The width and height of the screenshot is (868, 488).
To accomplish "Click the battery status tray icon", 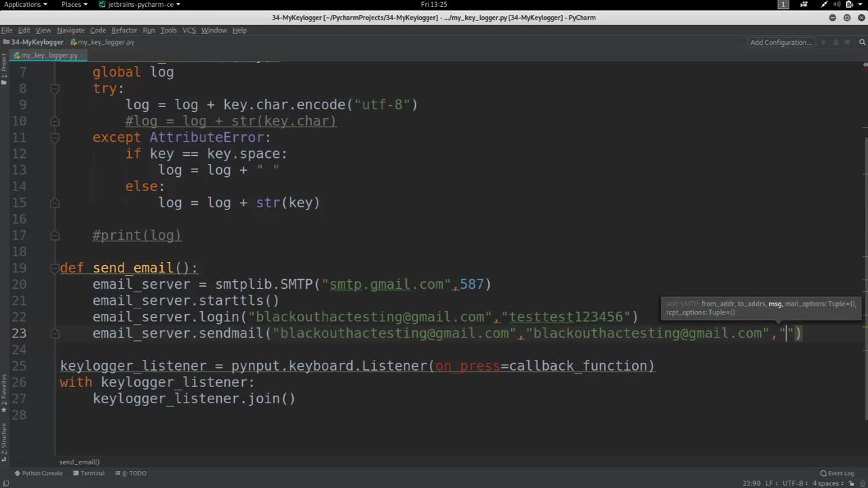I will click(848, 5).
